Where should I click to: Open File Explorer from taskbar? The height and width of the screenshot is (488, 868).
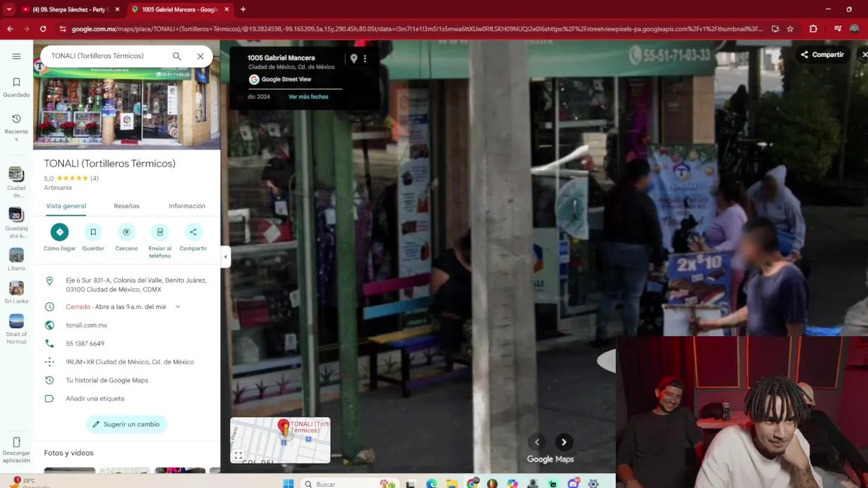452,483
